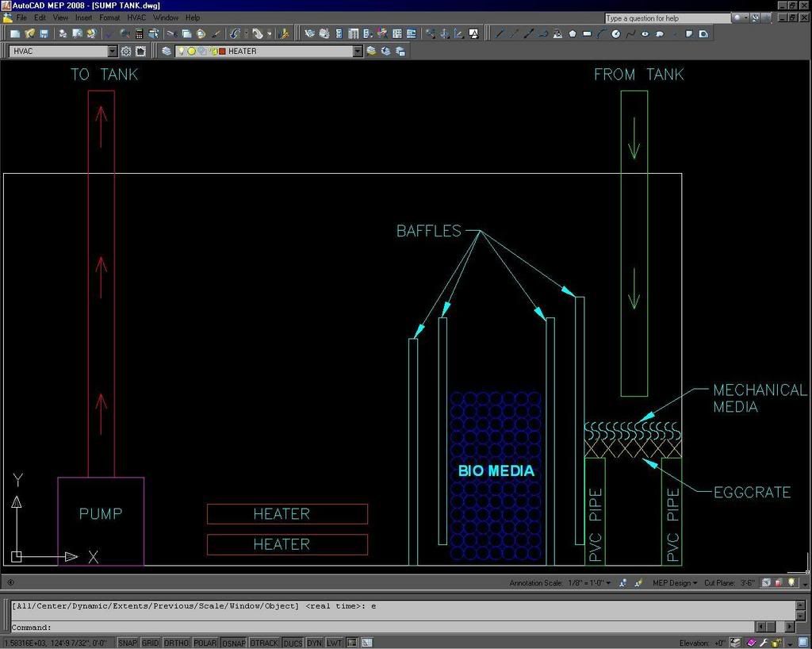The height and width of the screenshot is (649, 812).
Task: Click the Cut scissors icon
Action: tap(172, 33)
